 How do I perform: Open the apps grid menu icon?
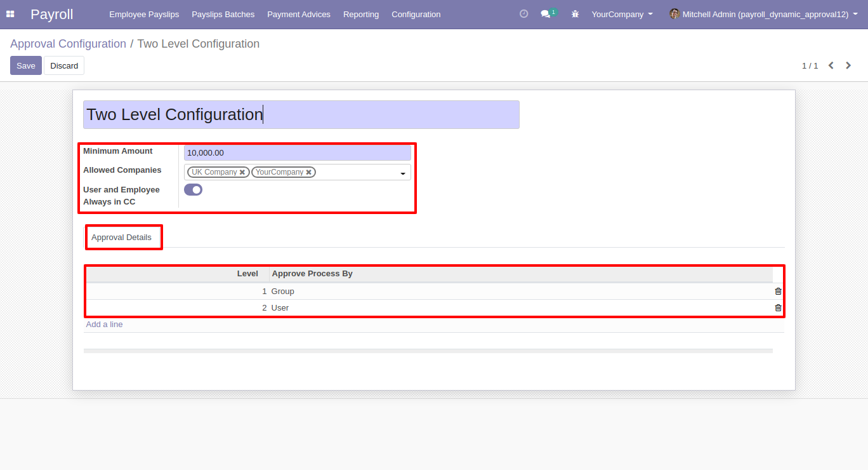pyautogui.click(x=10, y=14)
